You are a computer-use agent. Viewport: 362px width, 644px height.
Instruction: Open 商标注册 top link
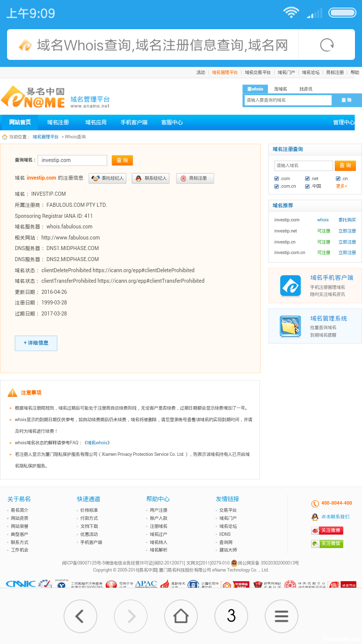coord(335,72)
